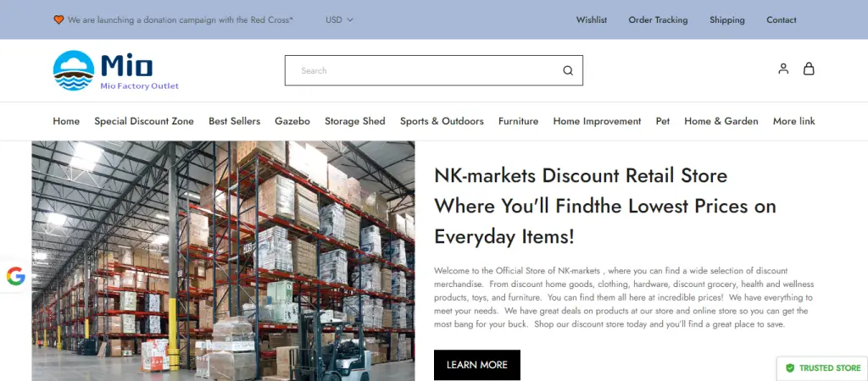The height and width of the screenshot is (381, 868).
Task: Click the orange heart donation icon
Action: pos(58,20)
